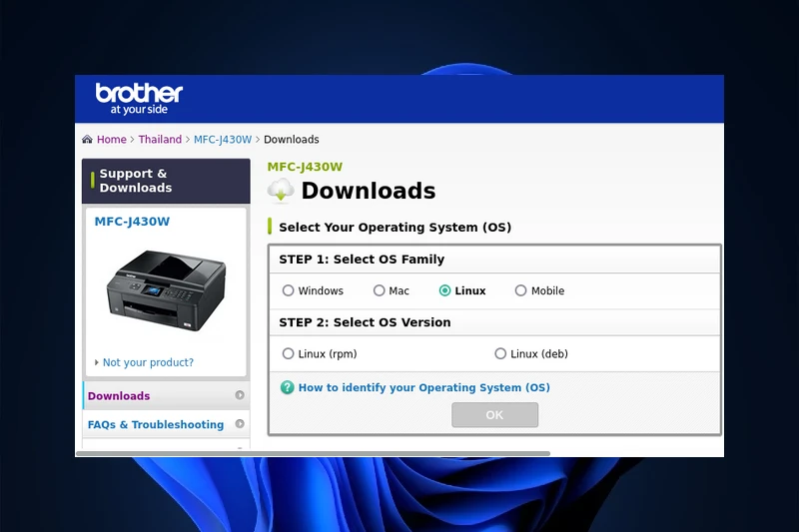
Task: Open FAQs & Troubleshooting in sidebar
Action: click(156, 425)
